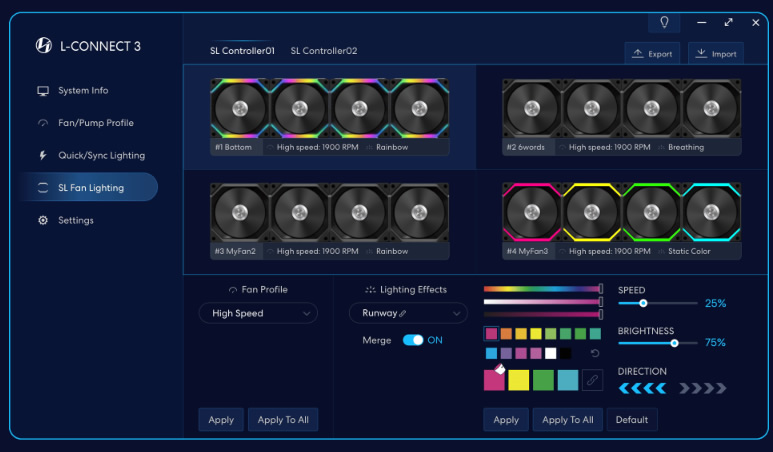
Task: Select the #1 Bottom fan group
Action: 329,117
